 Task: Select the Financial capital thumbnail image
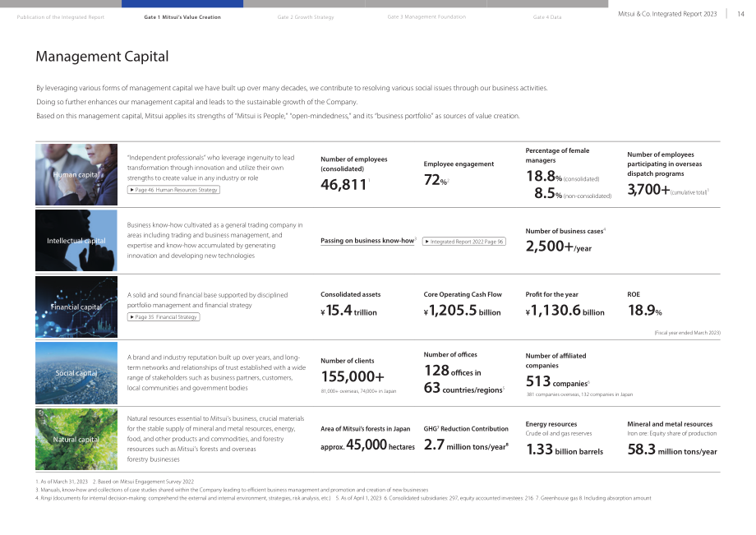pos(76,307)
